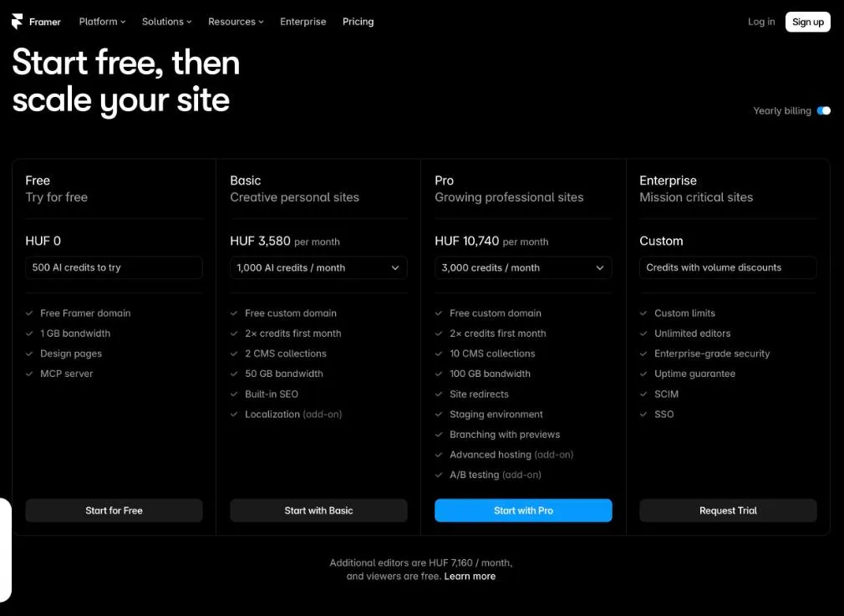Click the Start with Pro button

coord(523,511)
